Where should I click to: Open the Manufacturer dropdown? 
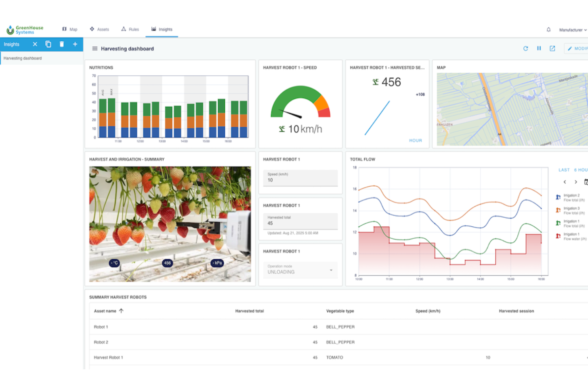(572, 29)
